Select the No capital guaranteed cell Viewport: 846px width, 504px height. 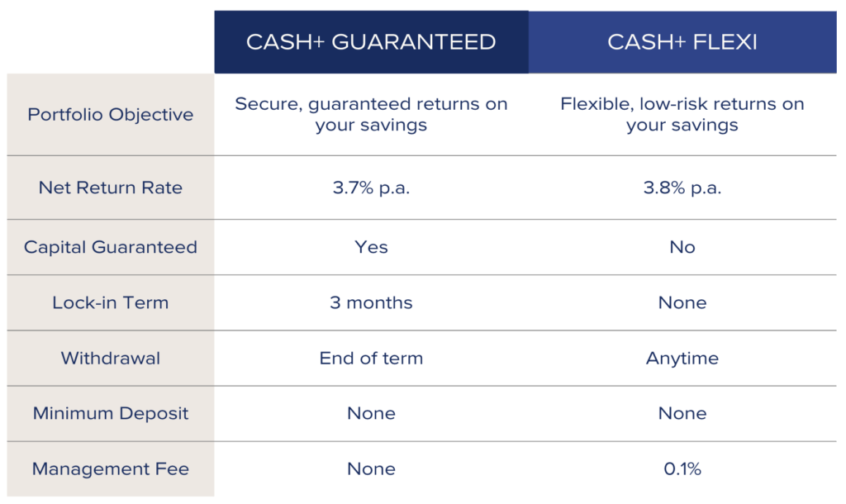[x=682, y=246]
